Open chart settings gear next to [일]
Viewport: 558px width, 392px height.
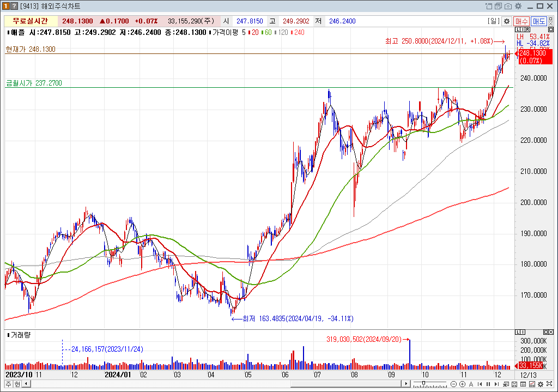click(x=506, y=21)
